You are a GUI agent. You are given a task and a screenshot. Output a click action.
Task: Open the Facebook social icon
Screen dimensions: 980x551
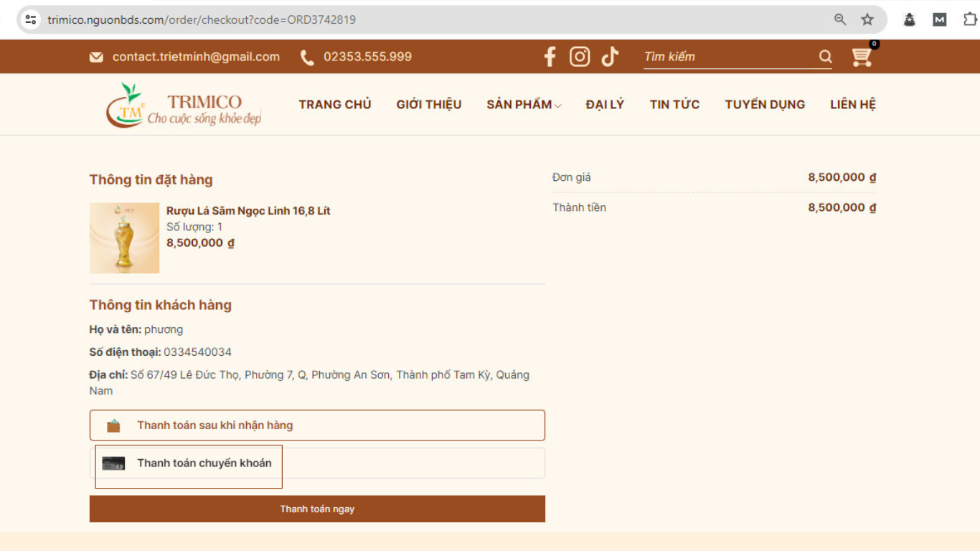tap(550, 56)
